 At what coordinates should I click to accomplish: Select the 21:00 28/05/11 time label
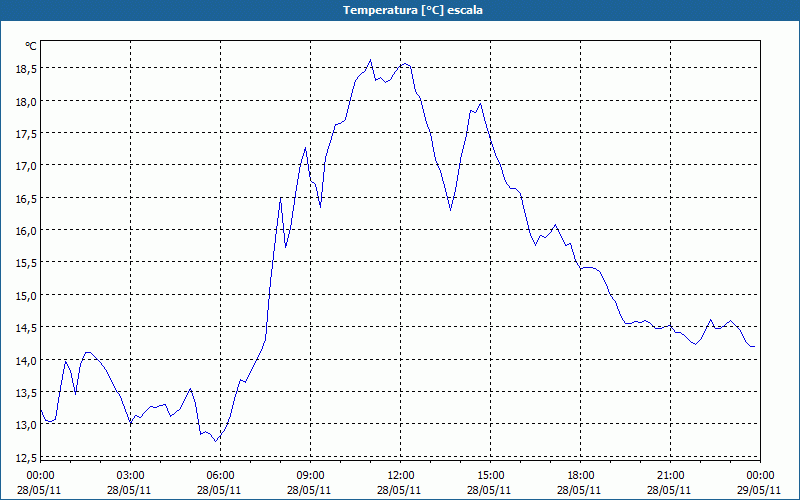[669, 483]
